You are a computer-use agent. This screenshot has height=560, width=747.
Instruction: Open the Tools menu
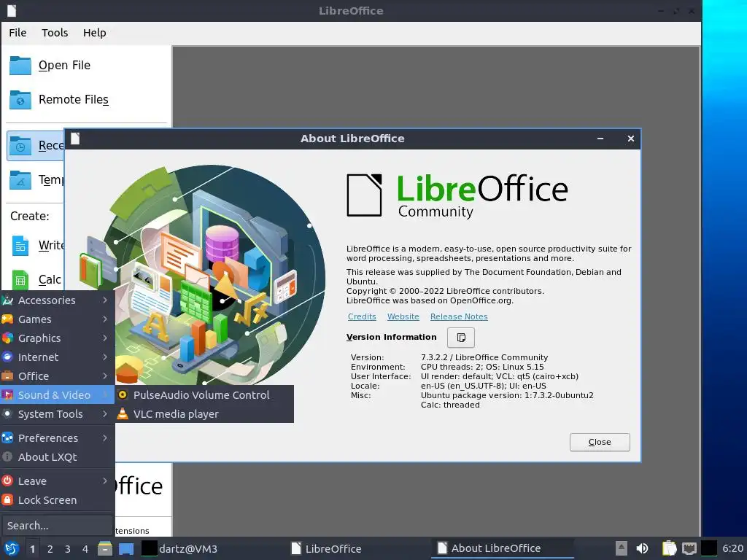(55, 33)
